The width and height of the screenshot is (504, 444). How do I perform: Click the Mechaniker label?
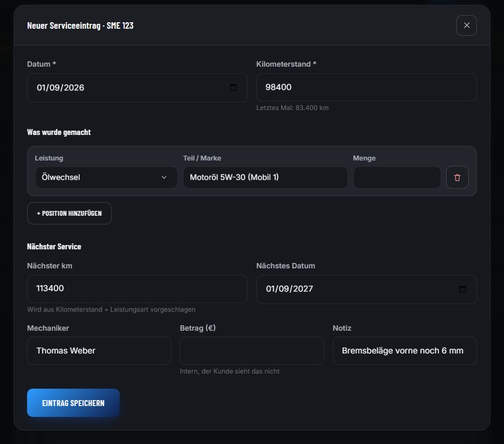click(x=48, y=328)
